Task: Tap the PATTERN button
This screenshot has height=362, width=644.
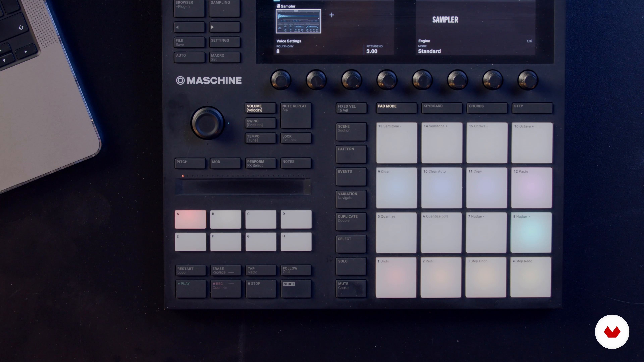Action: click(352, 154)
